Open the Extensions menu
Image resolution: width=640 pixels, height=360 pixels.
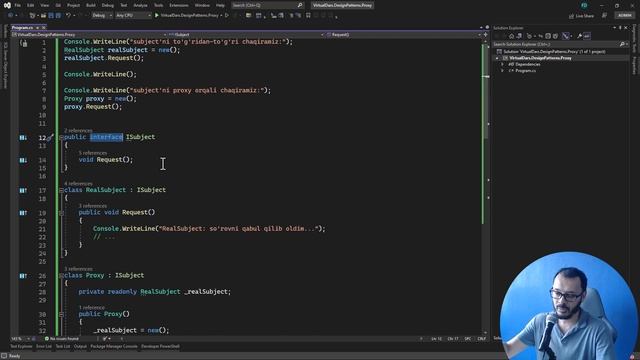pyautogui.click(x=179, y=5)
